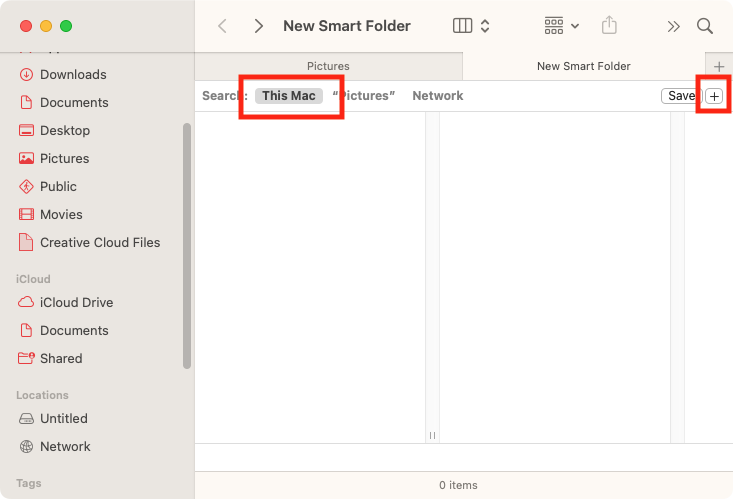Click the Locations section header

(x=42, y=395)
